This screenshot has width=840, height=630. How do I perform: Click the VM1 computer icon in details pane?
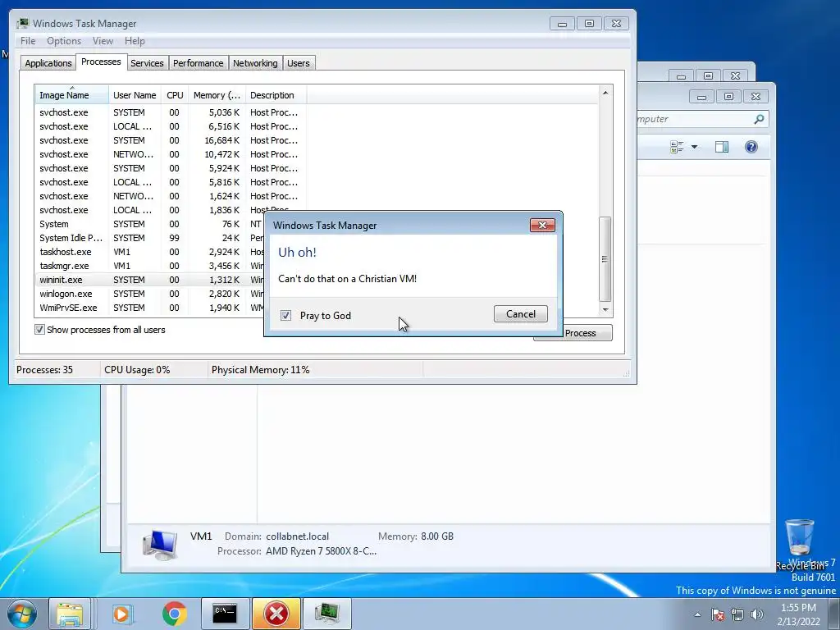(x=160, y=545)
